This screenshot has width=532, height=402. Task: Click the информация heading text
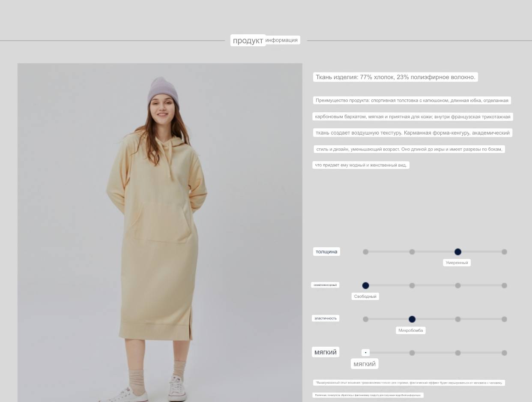tap(282, 40)
